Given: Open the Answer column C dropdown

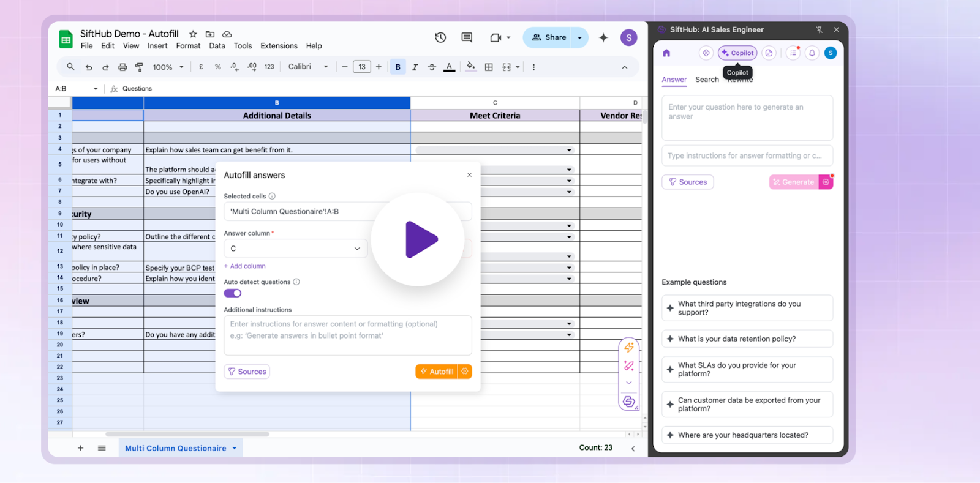Looking at the screenshot, I should pyautogui.click(x=296, y=249).
